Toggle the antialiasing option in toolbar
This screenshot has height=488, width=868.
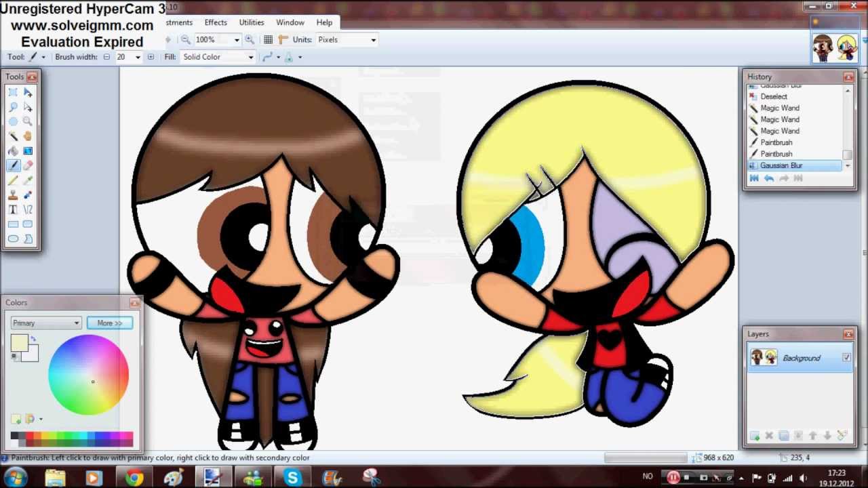click(x=267, y=57)
